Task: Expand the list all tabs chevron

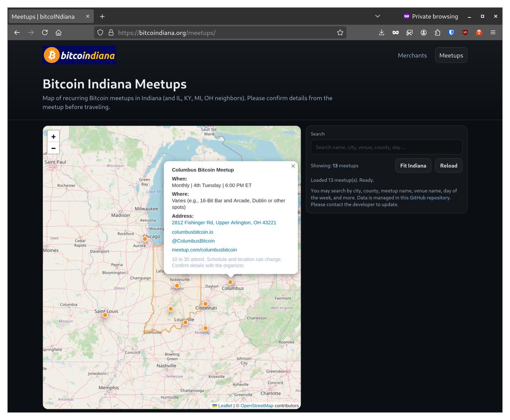Action: [377, 16]
